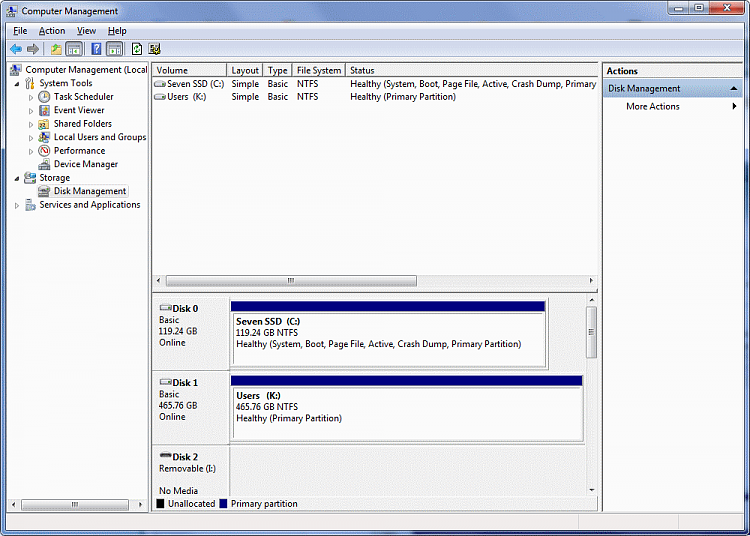Expand the Shared Folders node arrow
Screen dimensions: 750x536
[x=31, y=124]
